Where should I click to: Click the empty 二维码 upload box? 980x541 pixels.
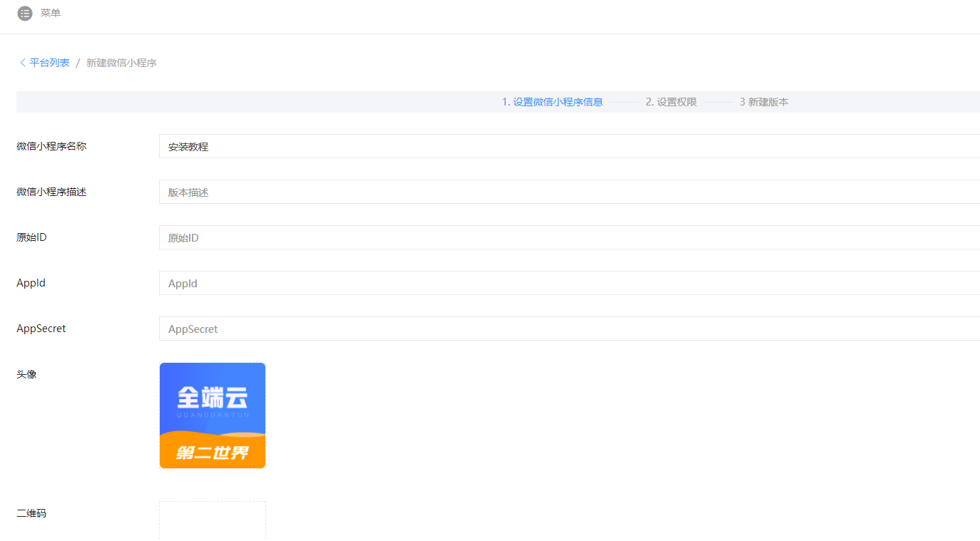(x=213, y=521)
